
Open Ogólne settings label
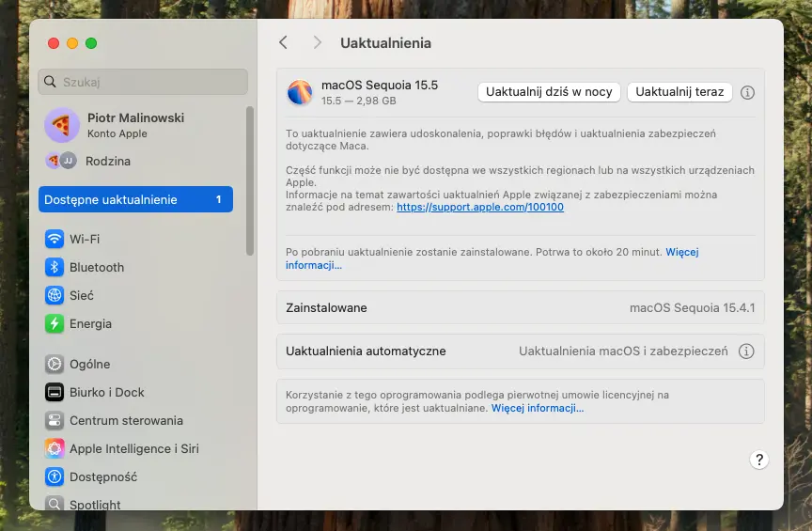(x=89, y=365)
